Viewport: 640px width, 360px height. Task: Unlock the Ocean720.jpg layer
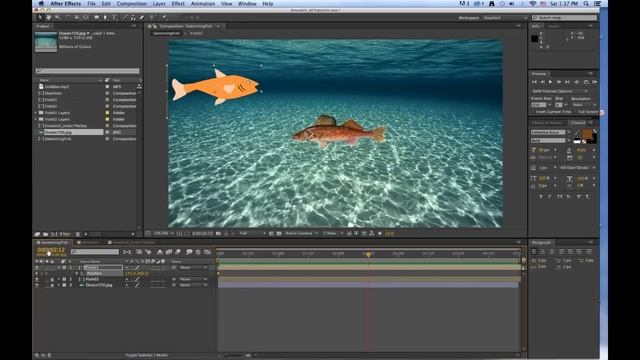[52, 285]
